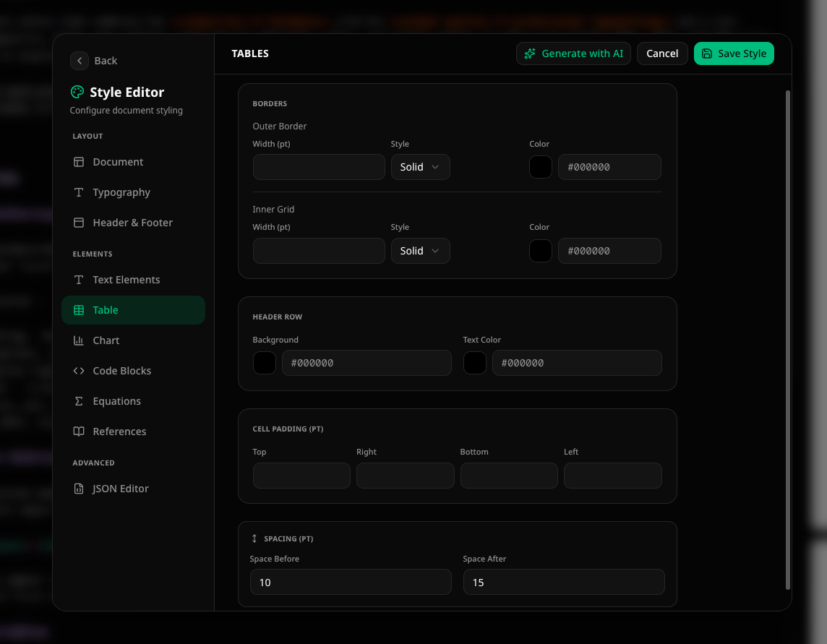827x644 pixels.
Task: Click the Style Editor palette icon
Action: [x=77, y=92]
